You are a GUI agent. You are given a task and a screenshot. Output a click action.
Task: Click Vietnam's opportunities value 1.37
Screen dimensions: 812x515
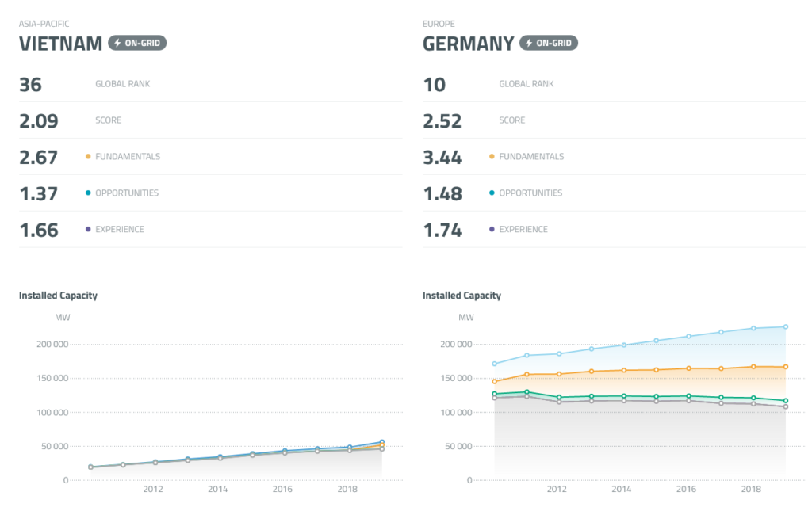pos(39,193)
